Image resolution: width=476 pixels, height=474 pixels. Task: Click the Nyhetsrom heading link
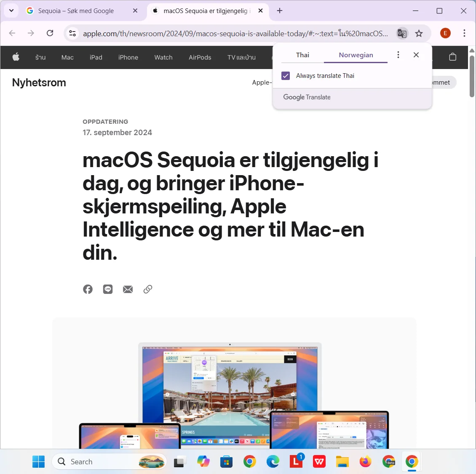pyautogui.click(x=39, y=83)
